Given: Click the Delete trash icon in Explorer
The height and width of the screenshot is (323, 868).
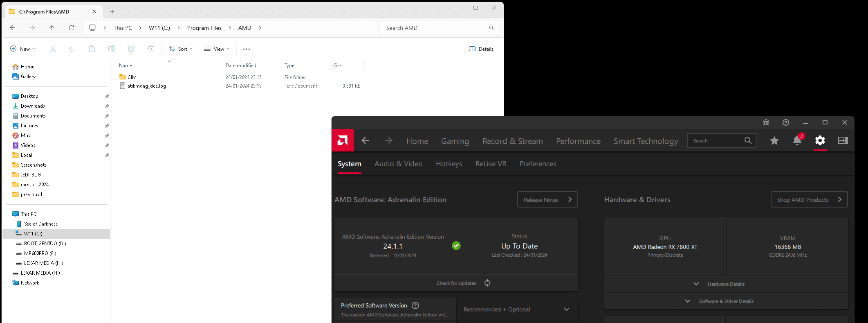Looking at the screenshot, I should coord(151,49).
